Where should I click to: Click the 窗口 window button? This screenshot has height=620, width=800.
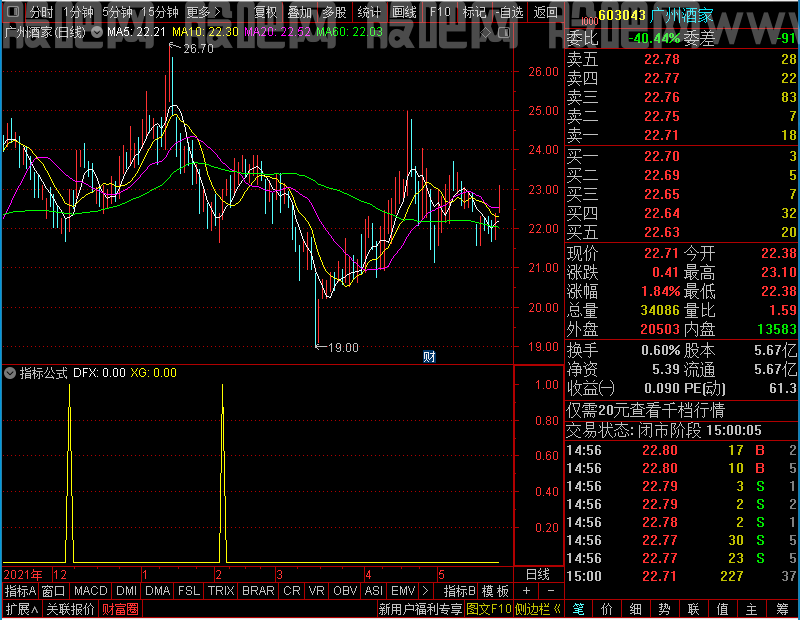click(54, 591)
